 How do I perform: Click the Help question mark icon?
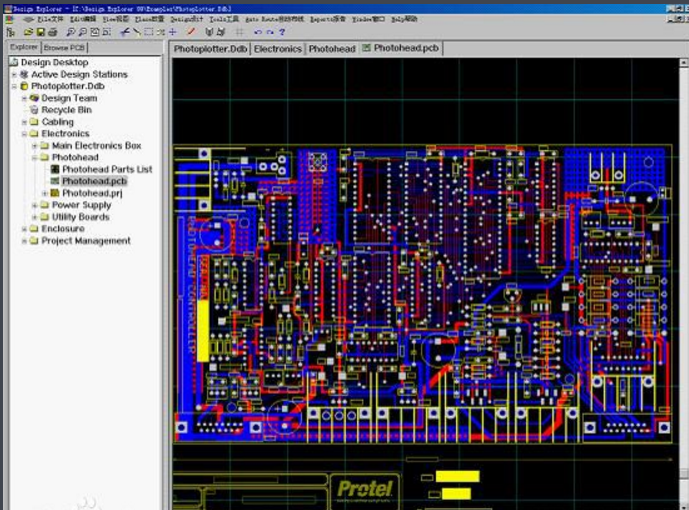[x=283, y=32]
